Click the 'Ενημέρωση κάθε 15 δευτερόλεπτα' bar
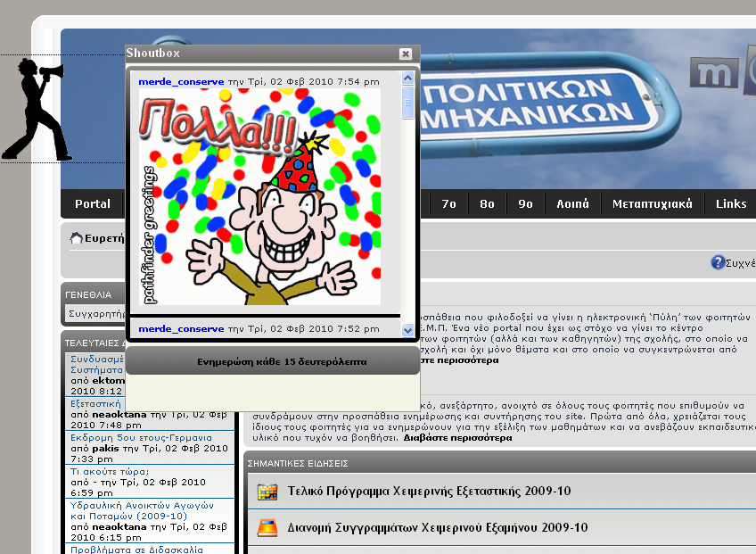This screenshot has height=554, width=756. point(273,362)
